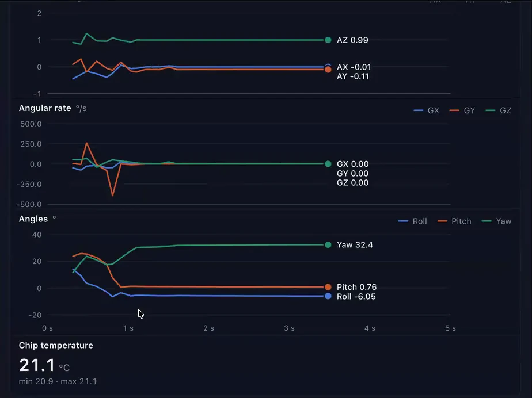Click the AZ 0.99 end marker dot

tap(328, 40)
